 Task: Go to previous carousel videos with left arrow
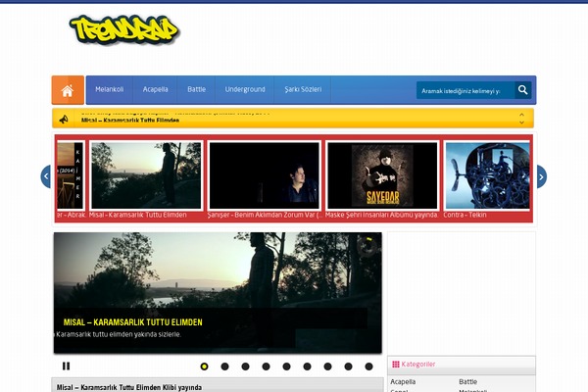coord(46,176)
